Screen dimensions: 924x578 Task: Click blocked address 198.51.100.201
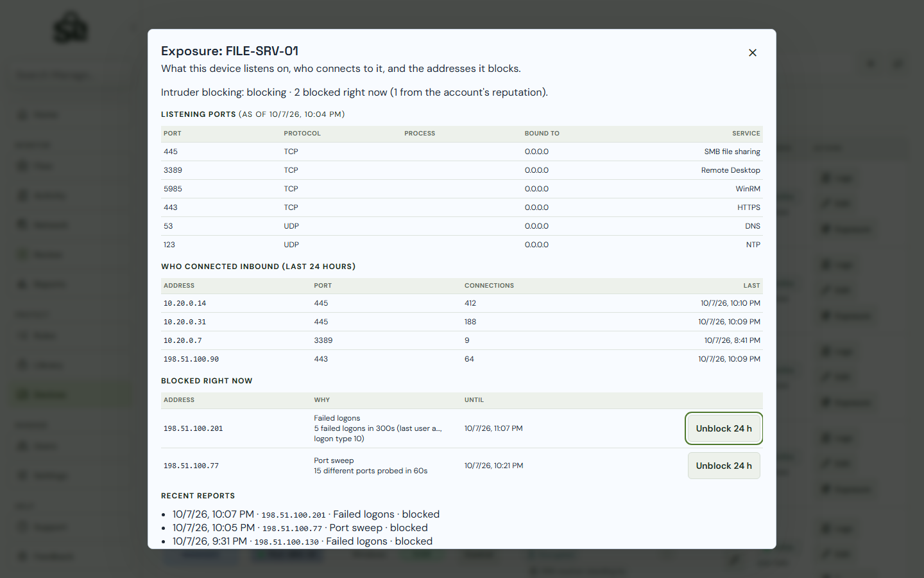point(193,428)
